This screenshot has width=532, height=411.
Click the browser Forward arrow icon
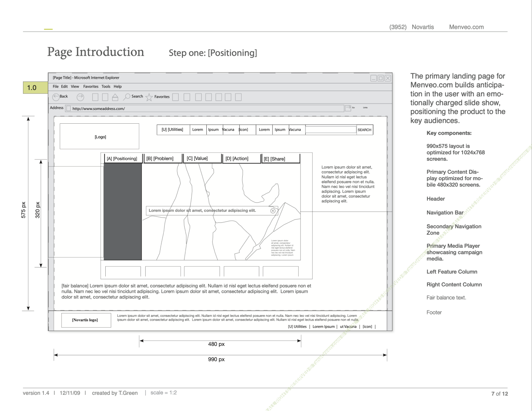coord(81,97)
